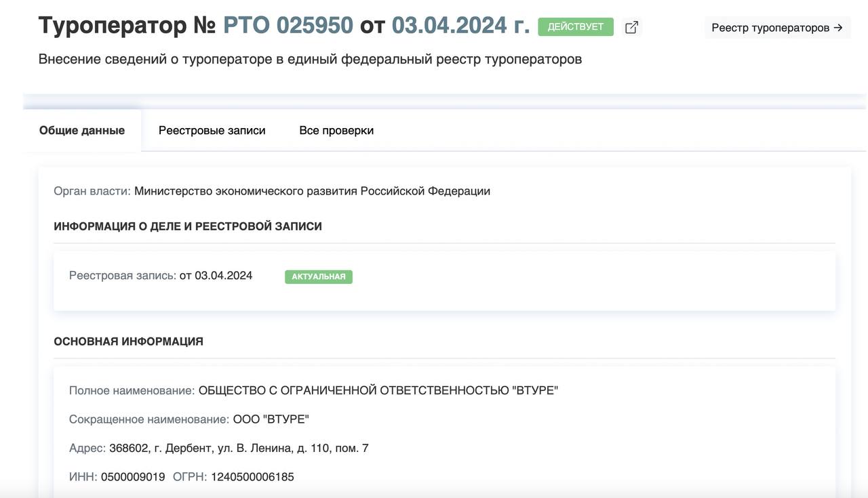Switch to the Реестровые записи tab

point(212,130)
